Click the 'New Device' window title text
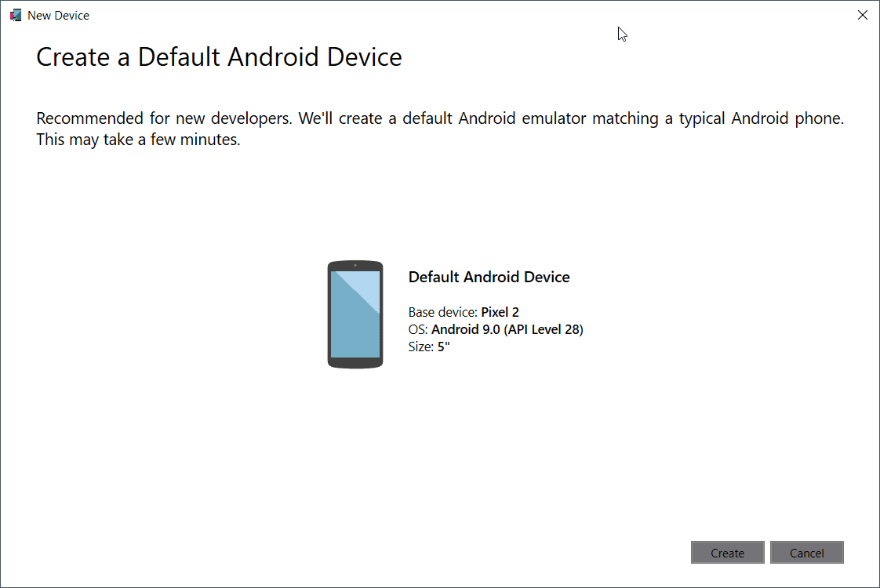The image size is (880, 588). pyautogui.click(x=58, y=16)
